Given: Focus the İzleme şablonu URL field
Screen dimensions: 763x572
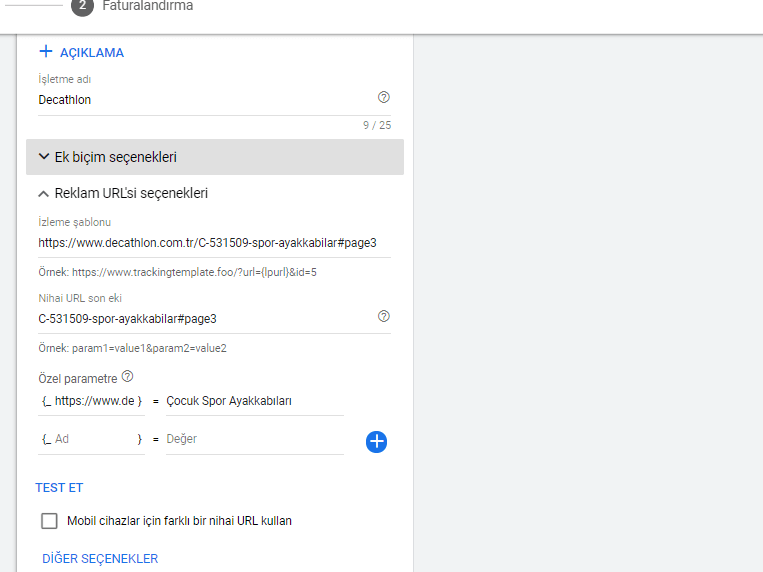Looking at the screenshot, I should (210, 242).
